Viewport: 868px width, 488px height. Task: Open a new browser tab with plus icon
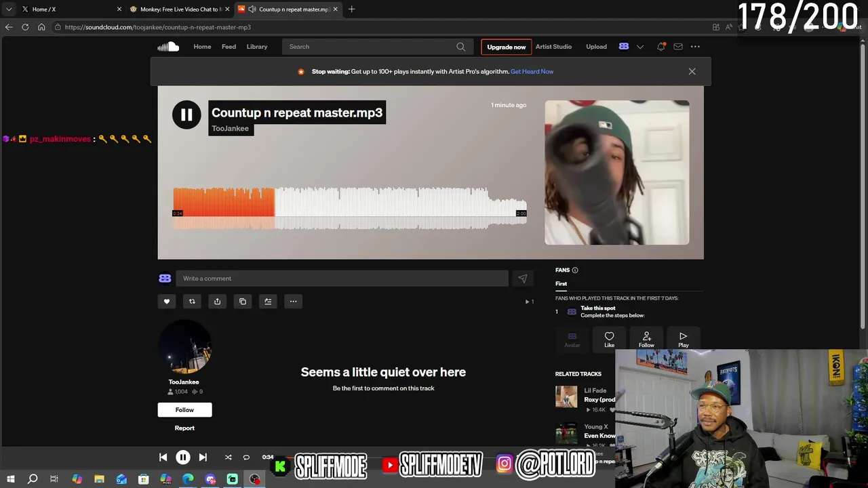(x=351, y=9)
